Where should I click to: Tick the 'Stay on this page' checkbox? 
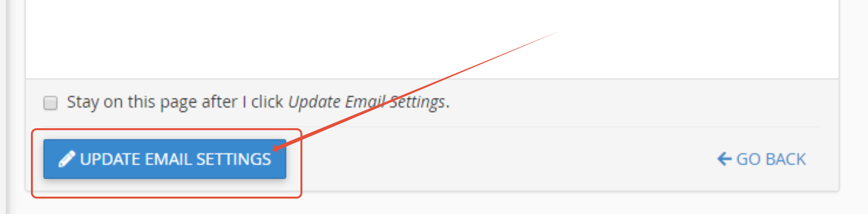(51, 103)
